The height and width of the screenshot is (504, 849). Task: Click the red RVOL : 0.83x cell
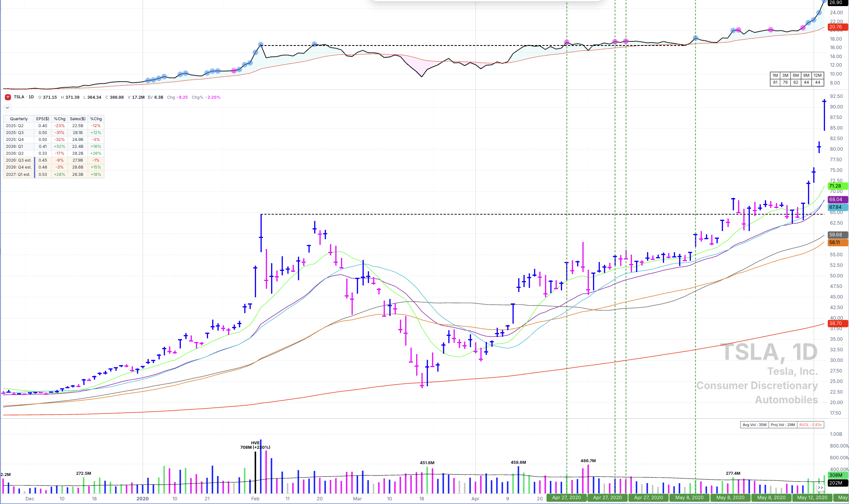click(x=810, y=425)
